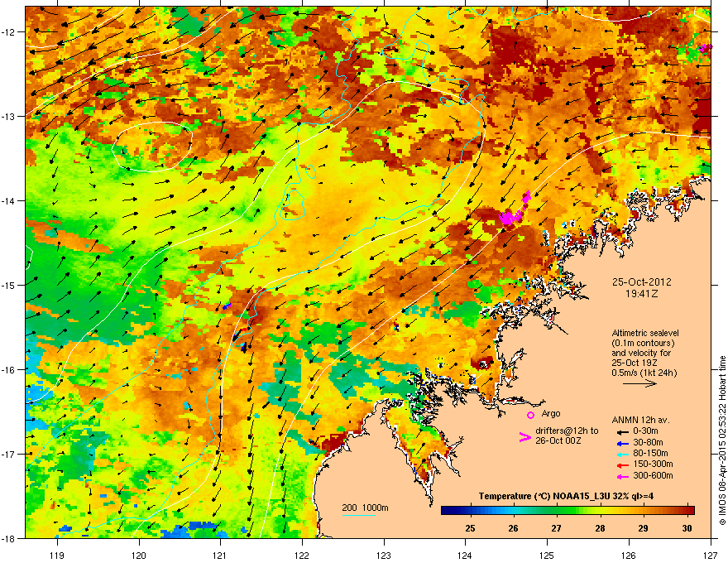Click the blue ANMN arrow near 121E, 15S

pos(227,306)
